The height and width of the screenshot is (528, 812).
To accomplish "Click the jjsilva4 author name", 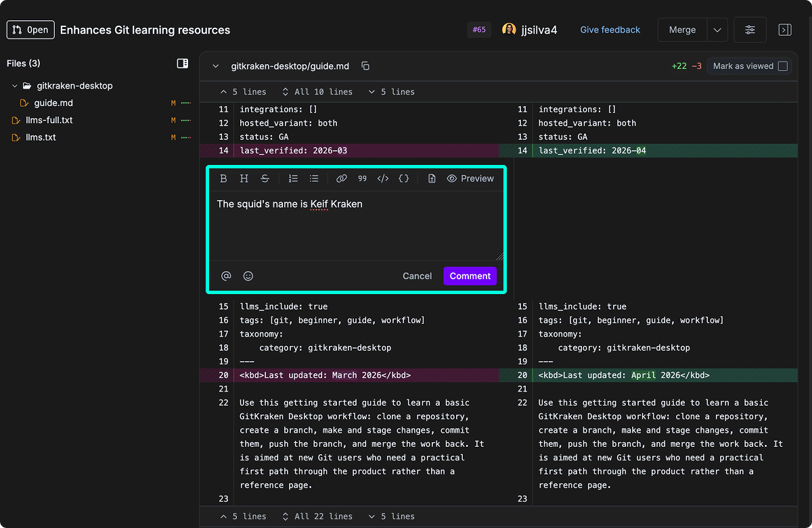I will pos(539,30).
